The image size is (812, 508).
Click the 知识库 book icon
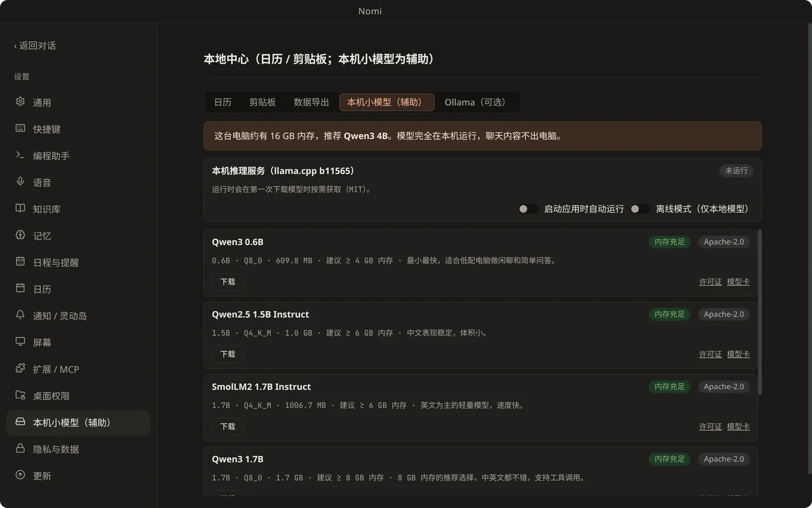20,208
